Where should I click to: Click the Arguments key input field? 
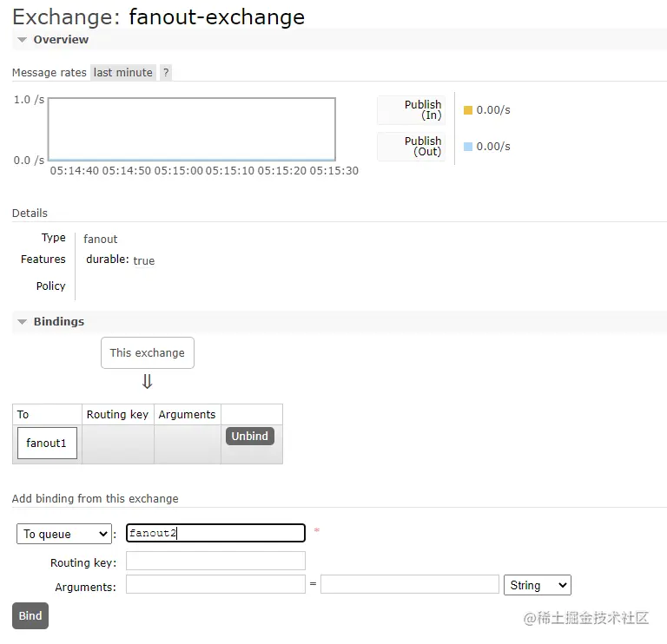click(215, 584)
